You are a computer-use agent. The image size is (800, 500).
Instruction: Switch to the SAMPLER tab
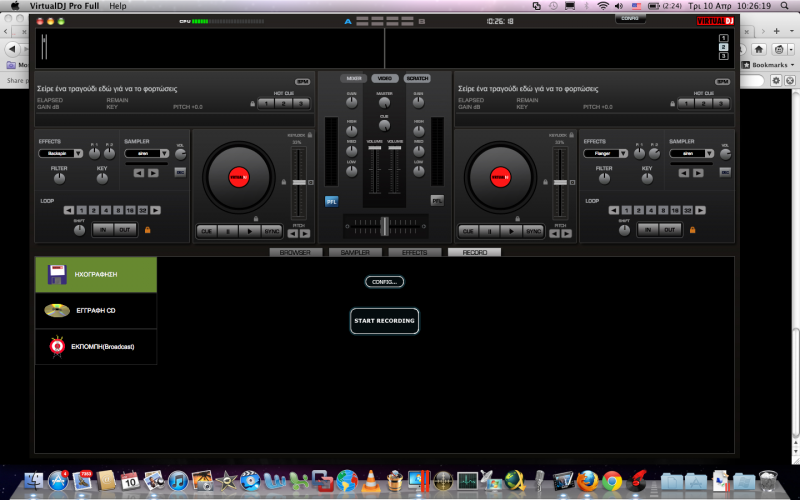coord(355,253)
